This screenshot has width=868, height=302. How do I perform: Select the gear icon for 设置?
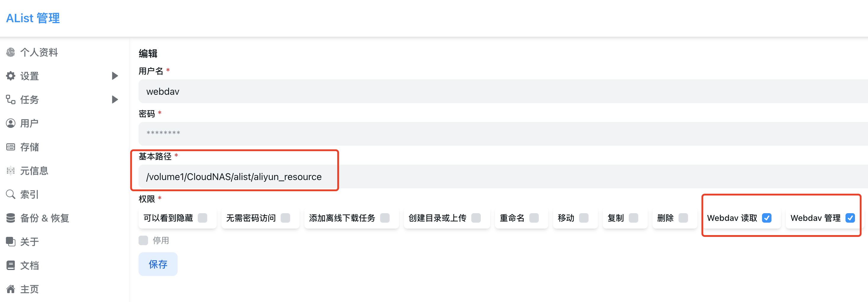tap(11, 76)
